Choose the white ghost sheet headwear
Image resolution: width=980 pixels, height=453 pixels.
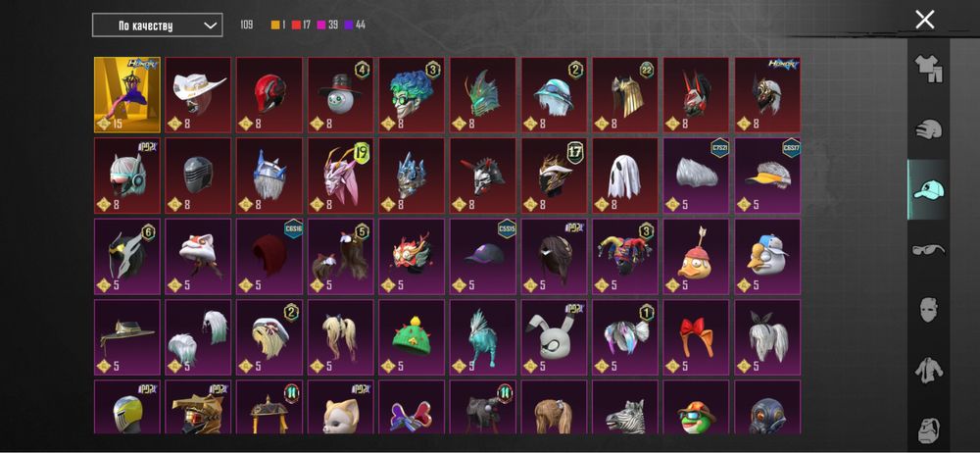[x=625, y=176]
